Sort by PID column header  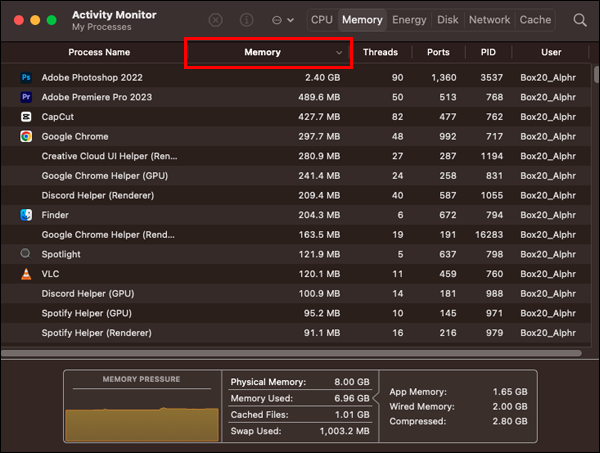(488, 52)
